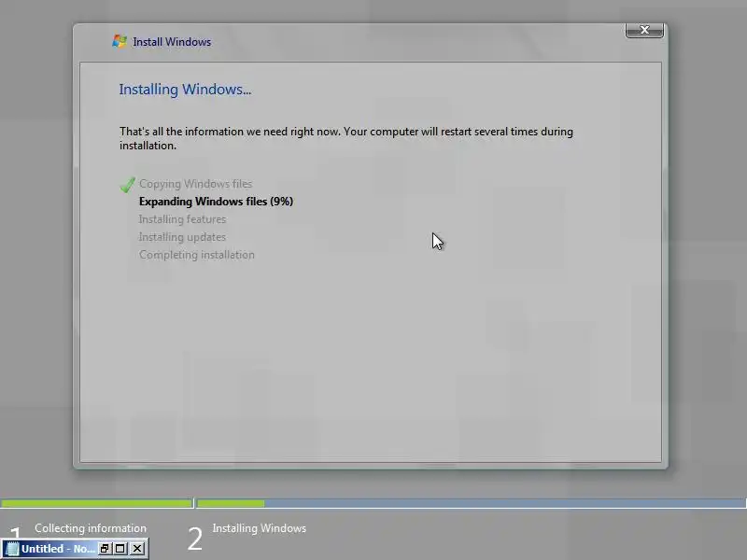Click the 'Installing Windows...' heading
747x560 pixels.
(x=185, y=89)
